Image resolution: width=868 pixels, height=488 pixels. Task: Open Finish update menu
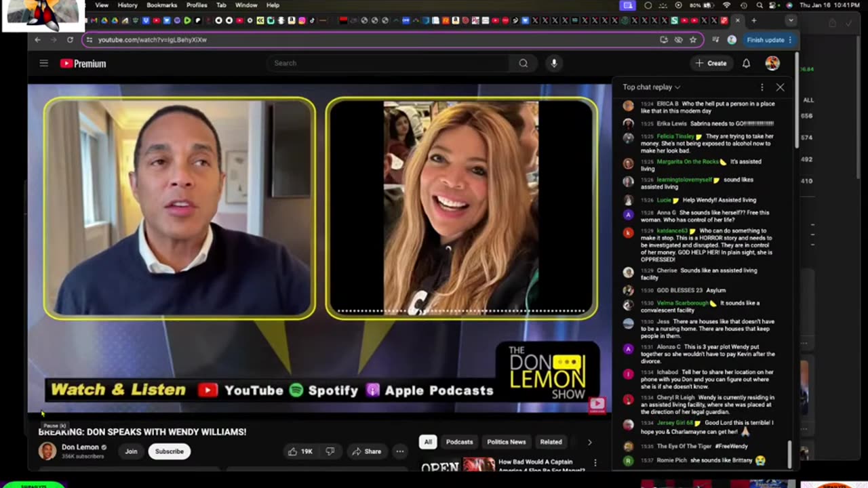pyautogui.click(x=768, y=40)
